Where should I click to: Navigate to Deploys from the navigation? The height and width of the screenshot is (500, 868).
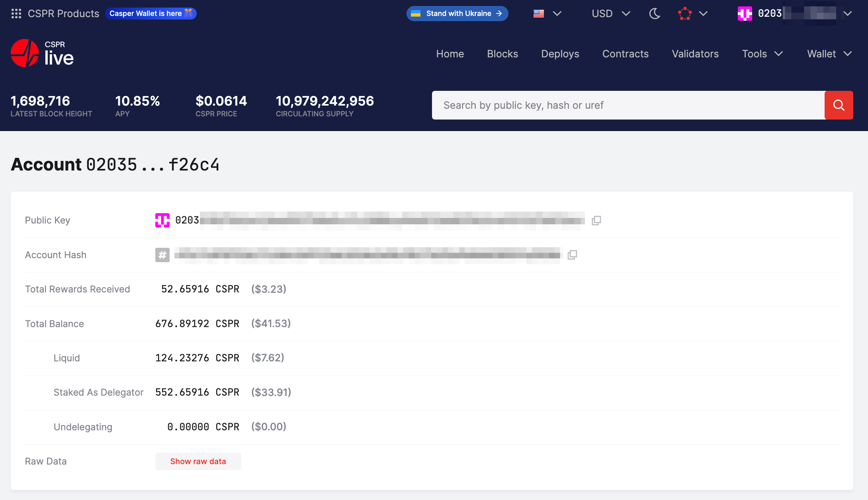coord(560,54)
